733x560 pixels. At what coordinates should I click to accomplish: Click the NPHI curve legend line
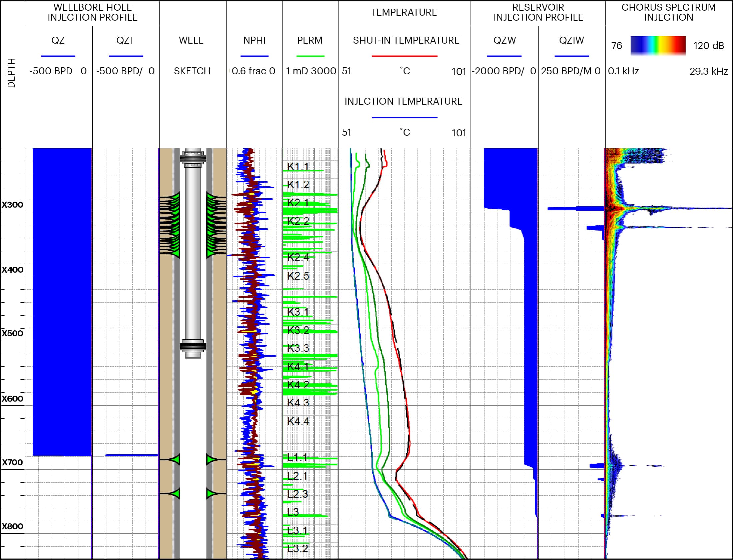[x=254, y=56]
